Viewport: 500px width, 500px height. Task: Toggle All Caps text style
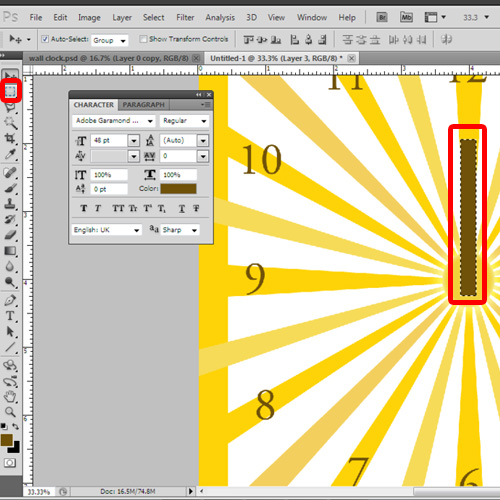pyautogui.click(x=118, y=208)
